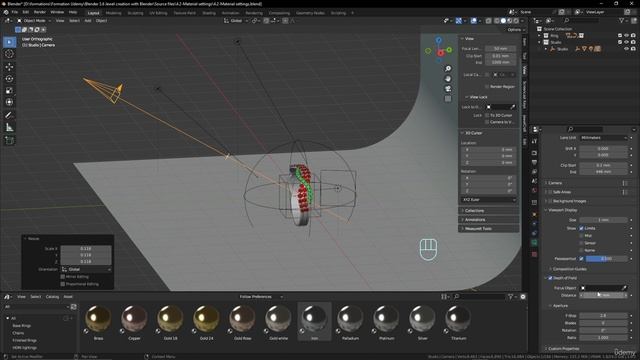Open the File menu
This screenshot has height=360, width=640.
(x=15, y=12)
